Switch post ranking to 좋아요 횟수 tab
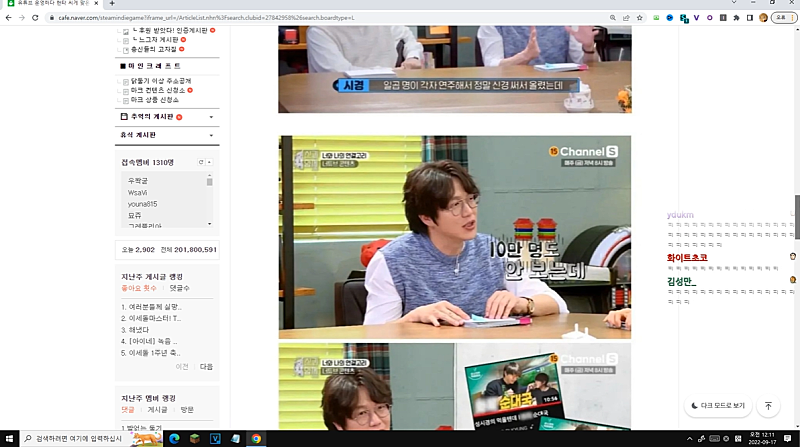 coord(139,288)
